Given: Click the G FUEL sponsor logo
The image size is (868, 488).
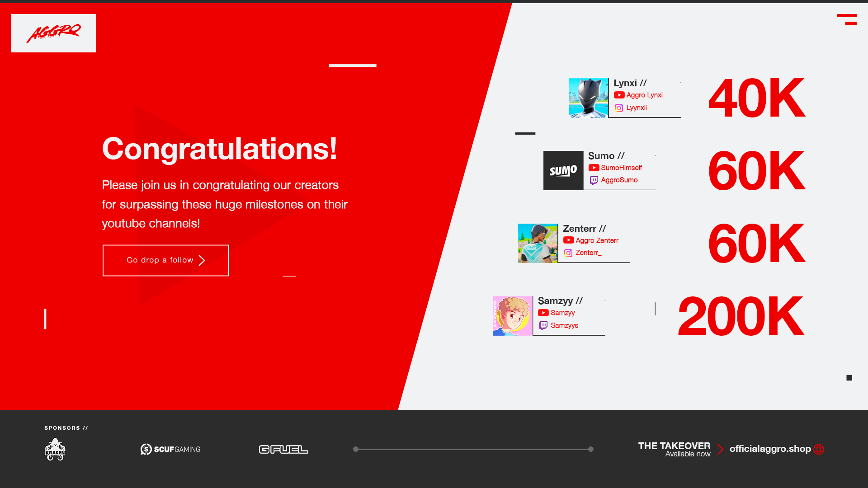Looking at the screenshot, I should tap(283, 449).
